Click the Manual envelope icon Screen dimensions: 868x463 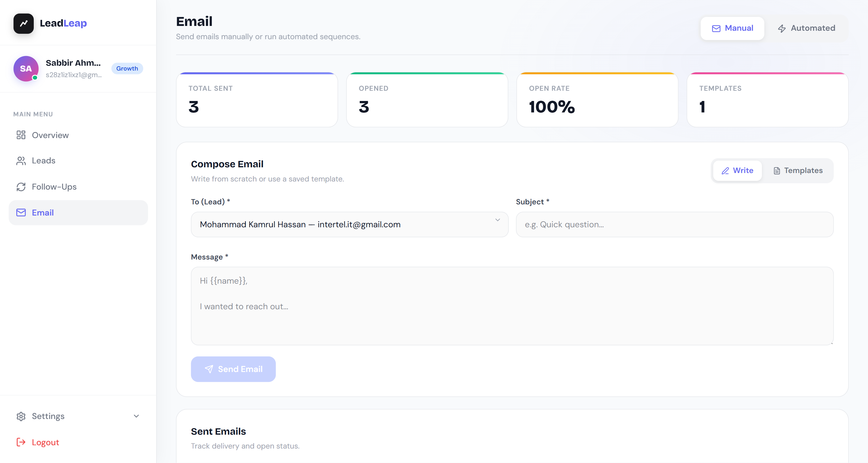716,29
